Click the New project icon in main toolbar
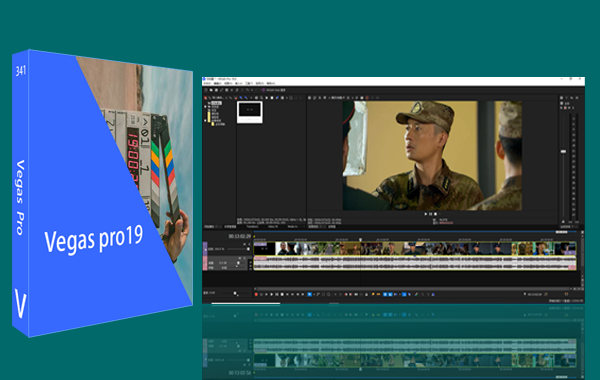The width and height of the screenshot is (600, 380). point(206,90)
